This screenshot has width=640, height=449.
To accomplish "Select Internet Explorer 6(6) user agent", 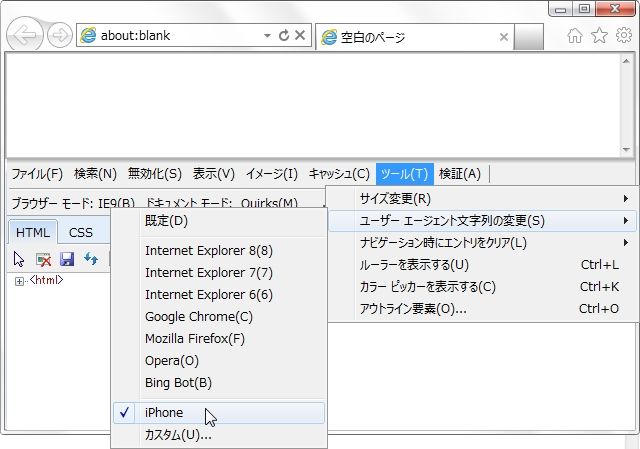I will tap(219, 295).
